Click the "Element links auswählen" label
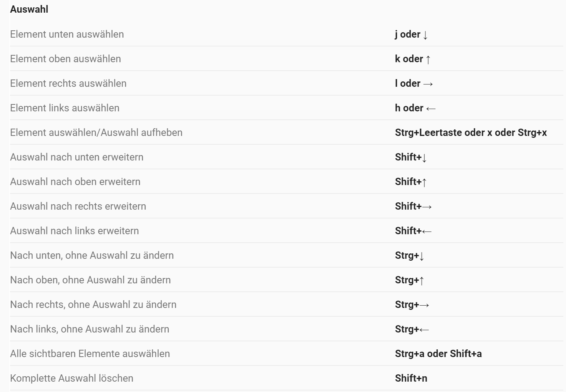Image resolution: width=566 pixels, height=392 pixels. point(65,108)
